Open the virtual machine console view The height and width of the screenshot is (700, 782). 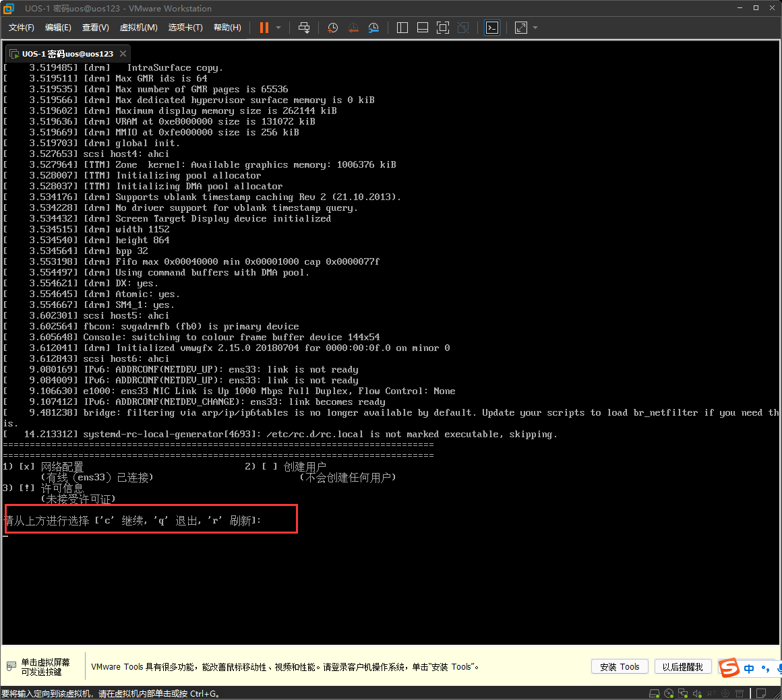(x=491, y=28)
